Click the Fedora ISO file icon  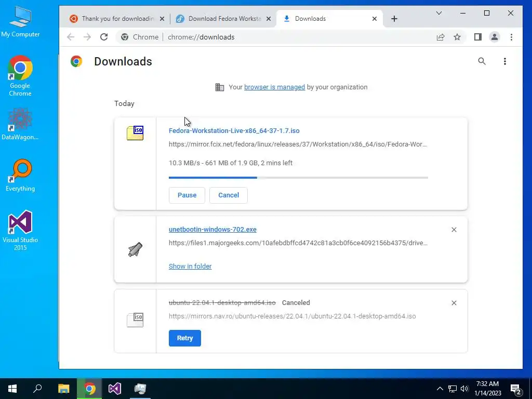click(135, 132)
